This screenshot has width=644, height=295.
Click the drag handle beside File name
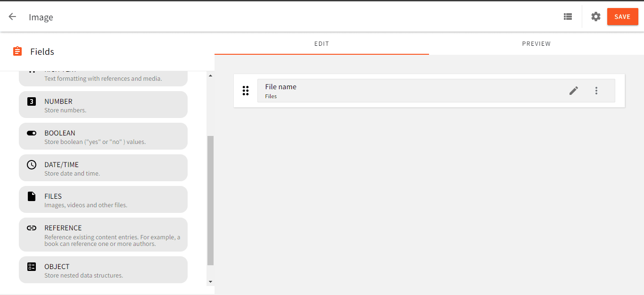pyautogui.click(x=246, y=91)
